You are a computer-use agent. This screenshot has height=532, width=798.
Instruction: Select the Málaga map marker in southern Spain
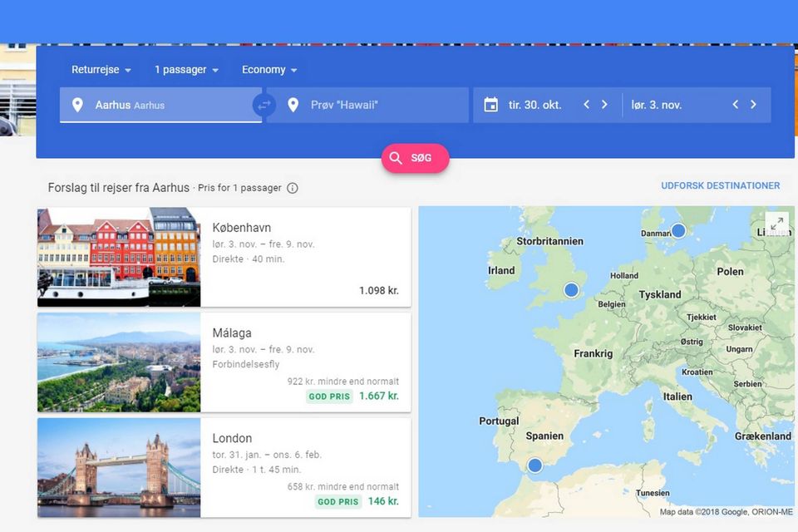[534, 465]
